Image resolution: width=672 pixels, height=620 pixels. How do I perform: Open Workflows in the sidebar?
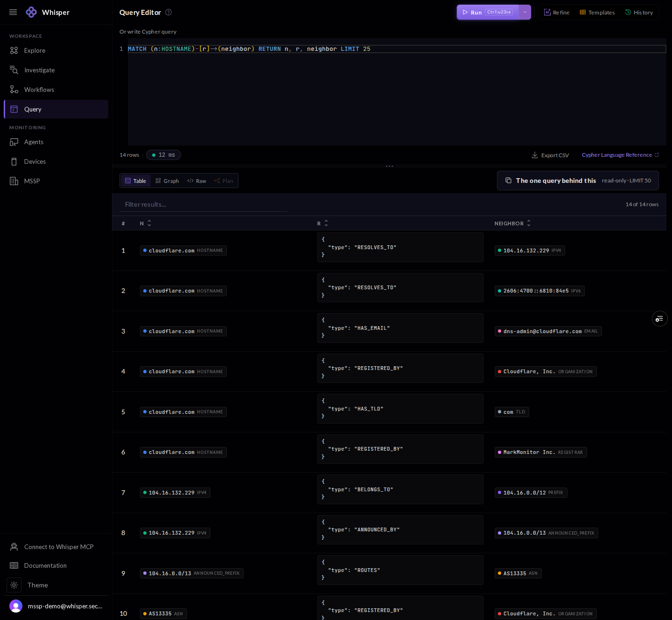point(56,90)
